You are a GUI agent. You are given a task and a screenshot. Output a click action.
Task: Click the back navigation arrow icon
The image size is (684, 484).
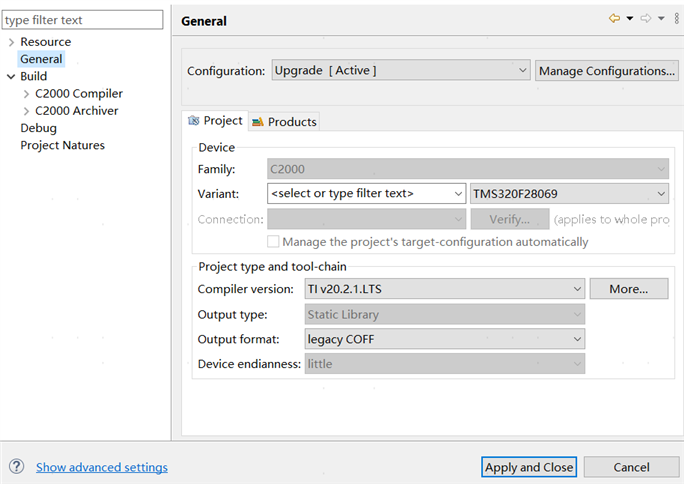click(x=615, y=19)
